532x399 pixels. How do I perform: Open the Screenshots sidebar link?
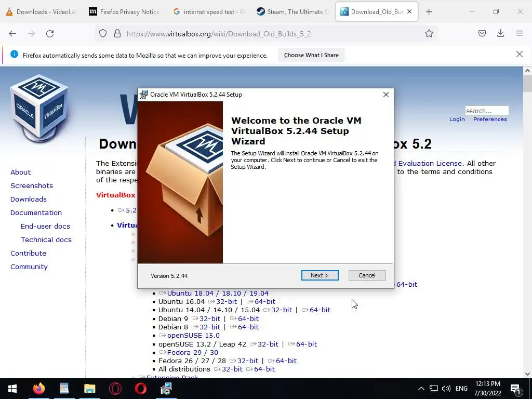pyautogui.click(x=32, y=186)
